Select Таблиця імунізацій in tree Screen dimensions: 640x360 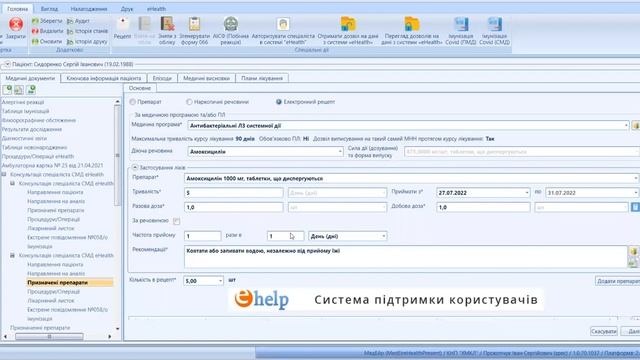coord(25,111)
